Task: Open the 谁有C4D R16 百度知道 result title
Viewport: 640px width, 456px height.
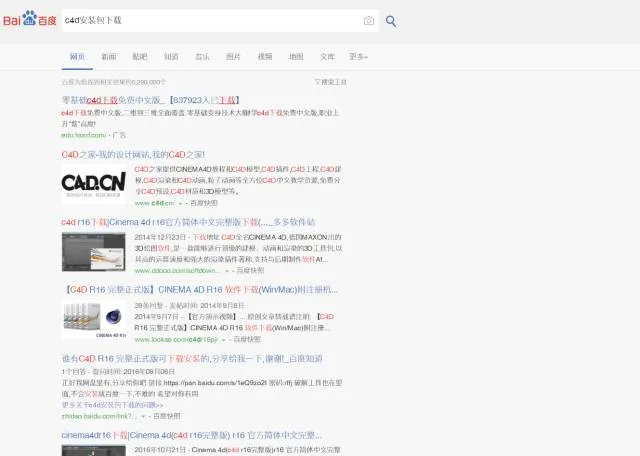Action: (x=192, y=358)
